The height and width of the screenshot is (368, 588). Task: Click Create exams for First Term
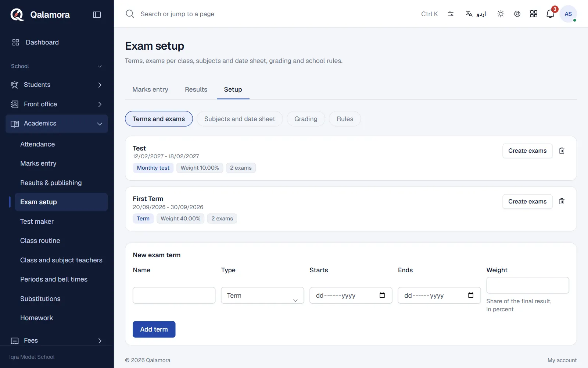pos(527,202)
